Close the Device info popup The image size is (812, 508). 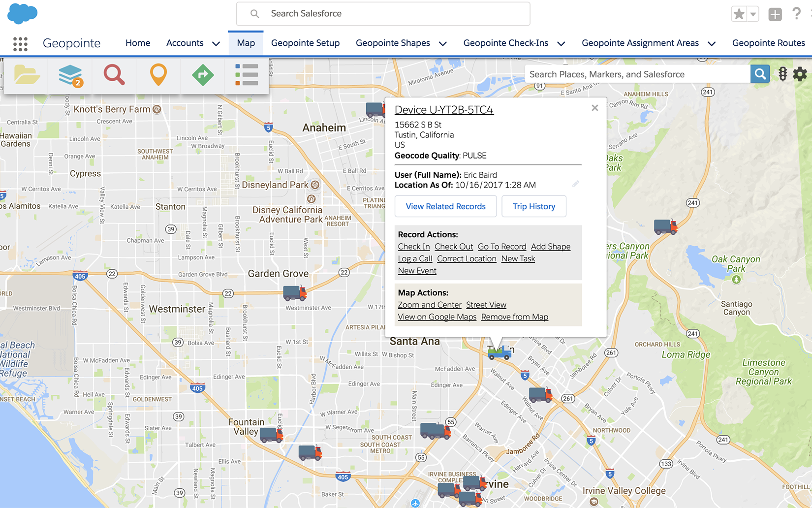click(x=595, y=108)
